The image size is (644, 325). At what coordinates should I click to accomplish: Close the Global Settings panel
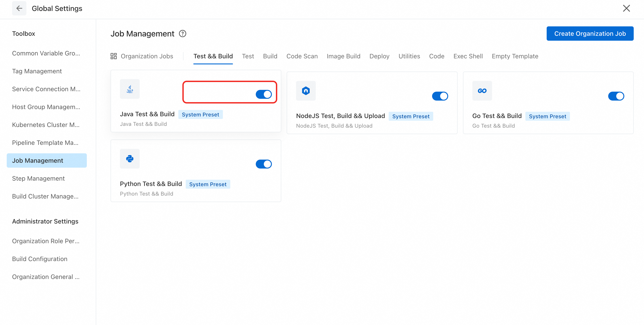click(626, 8)
